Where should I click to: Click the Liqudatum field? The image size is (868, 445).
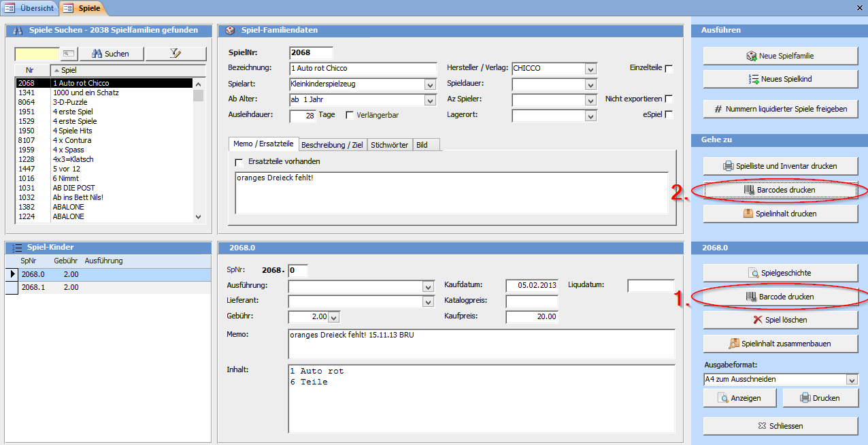[651, 286]
